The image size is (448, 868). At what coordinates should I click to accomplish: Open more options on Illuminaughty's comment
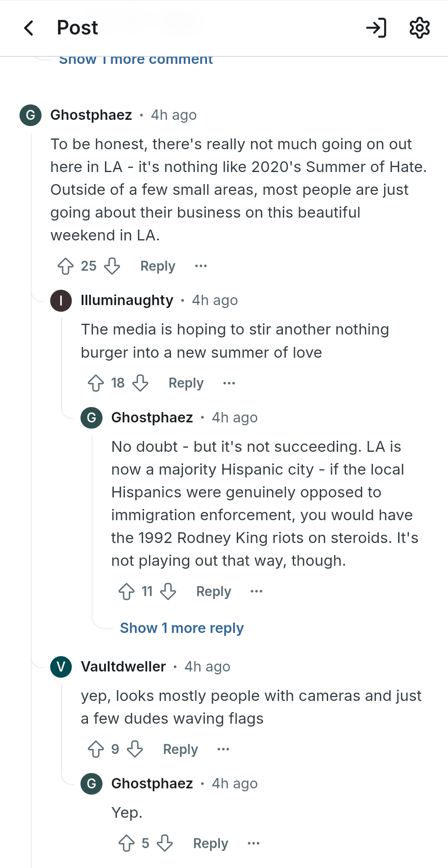229,383
